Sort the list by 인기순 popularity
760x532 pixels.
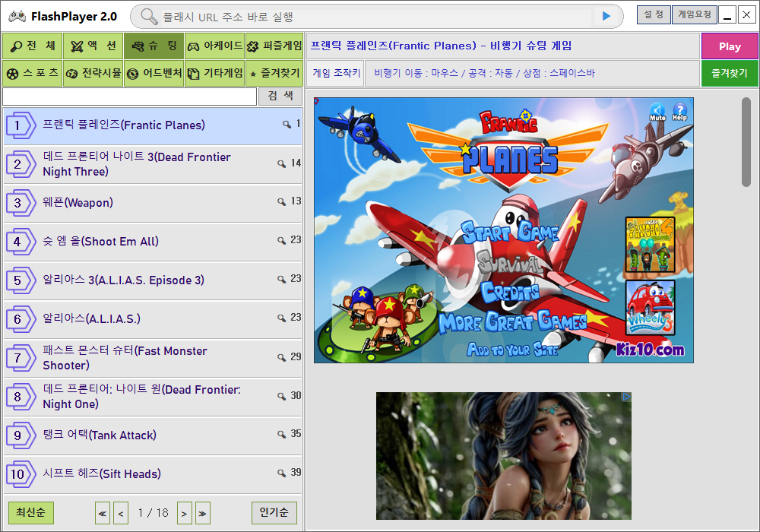tap(274, 512)
